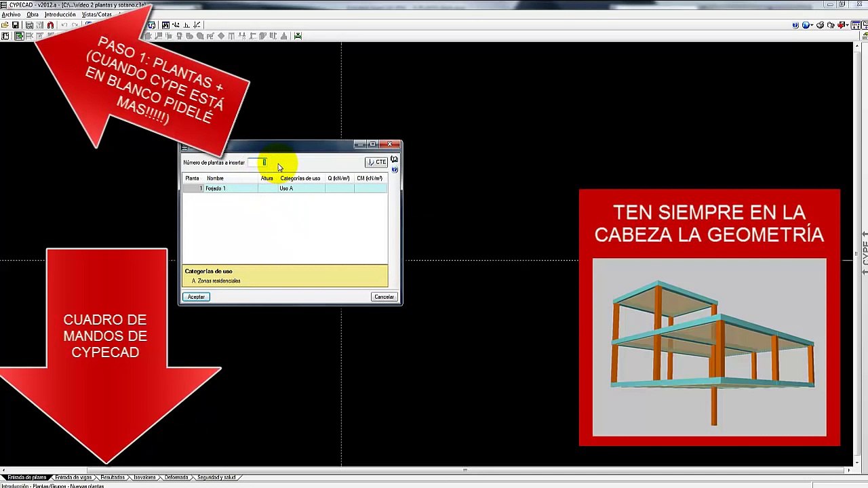
Task: Click the A Zonas residenciales description text
Action: click(x=216, y=281)
